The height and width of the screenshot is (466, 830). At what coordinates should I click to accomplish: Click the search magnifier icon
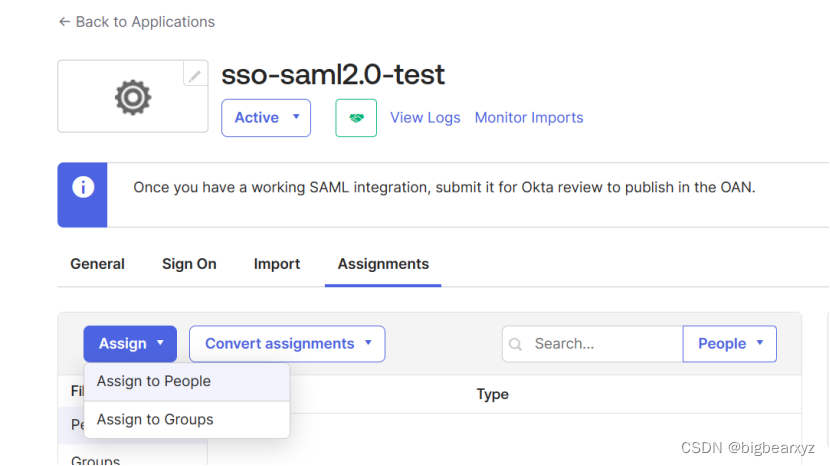516,344
